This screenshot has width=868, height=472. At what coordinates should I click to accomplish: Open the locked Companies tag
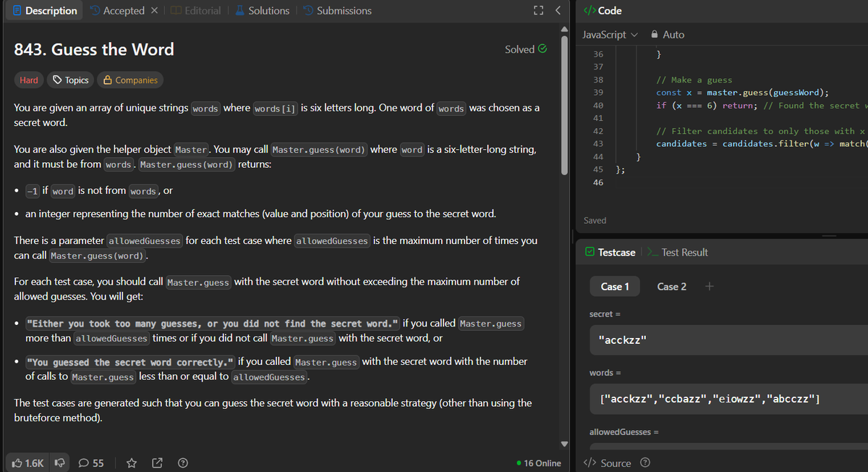click(x=130, y=80)
